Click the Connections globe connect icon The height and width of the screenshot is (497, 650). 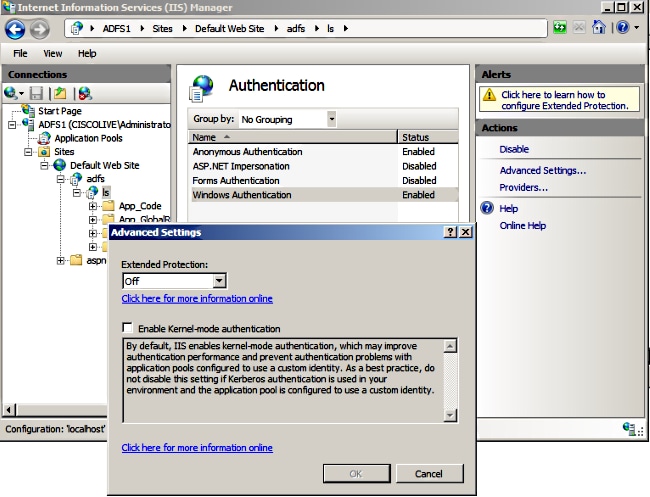tap(10, 93)
